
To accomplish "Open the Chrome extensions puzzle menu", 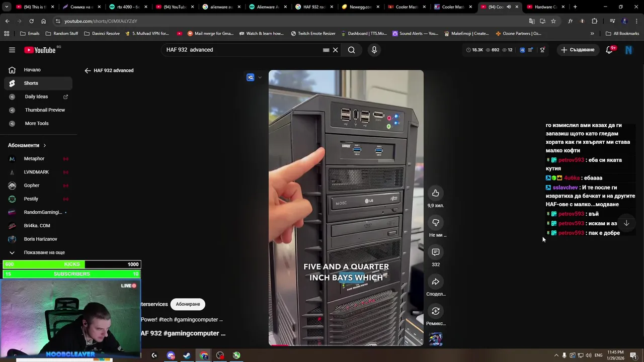I will [x=595, y=21].
